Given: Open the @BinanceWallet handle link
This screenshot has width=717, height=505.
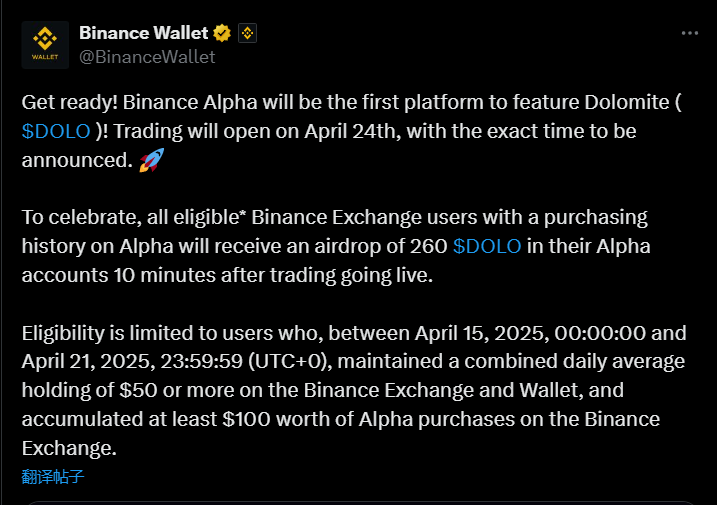Looking at the screenshot, I should pos(147,57).
